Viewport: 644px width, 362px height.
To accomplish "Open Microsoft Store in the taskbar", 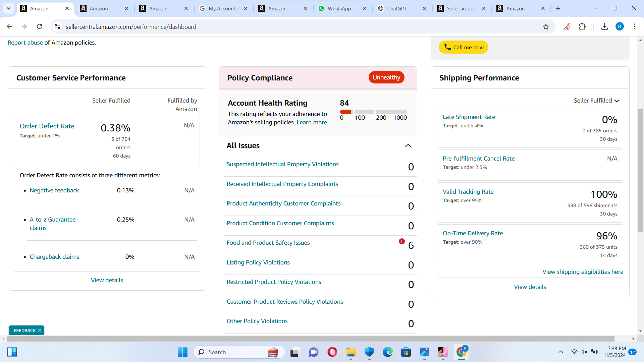I will coord(406,352).
